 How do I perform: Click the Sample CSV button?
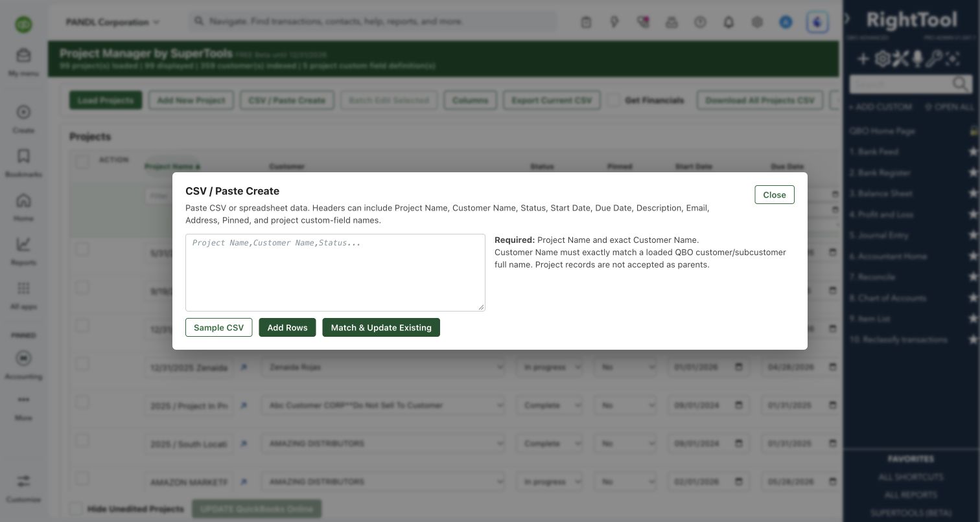(x=219, y=328)
